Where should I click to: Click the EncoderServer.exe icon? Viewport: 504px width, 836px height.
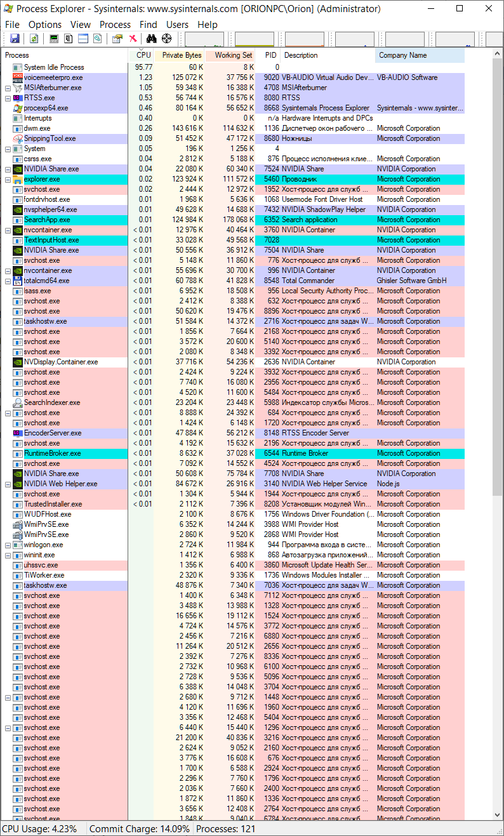pyautogui.click(x=18, y=433)
